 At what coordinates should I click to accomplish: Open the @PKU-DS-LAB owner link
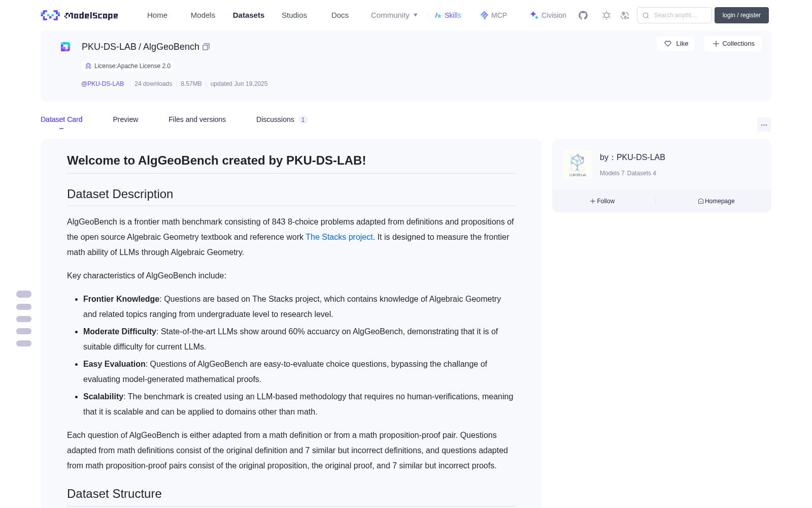click(103, 84)
